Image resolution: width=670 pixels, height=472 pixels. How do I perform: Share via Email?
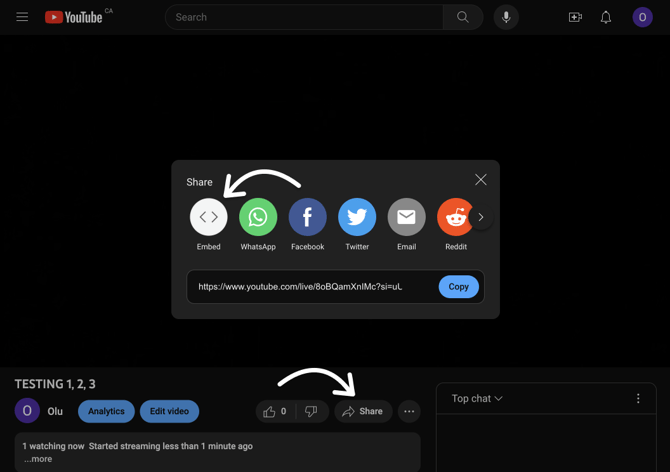[x=406, y=217]
